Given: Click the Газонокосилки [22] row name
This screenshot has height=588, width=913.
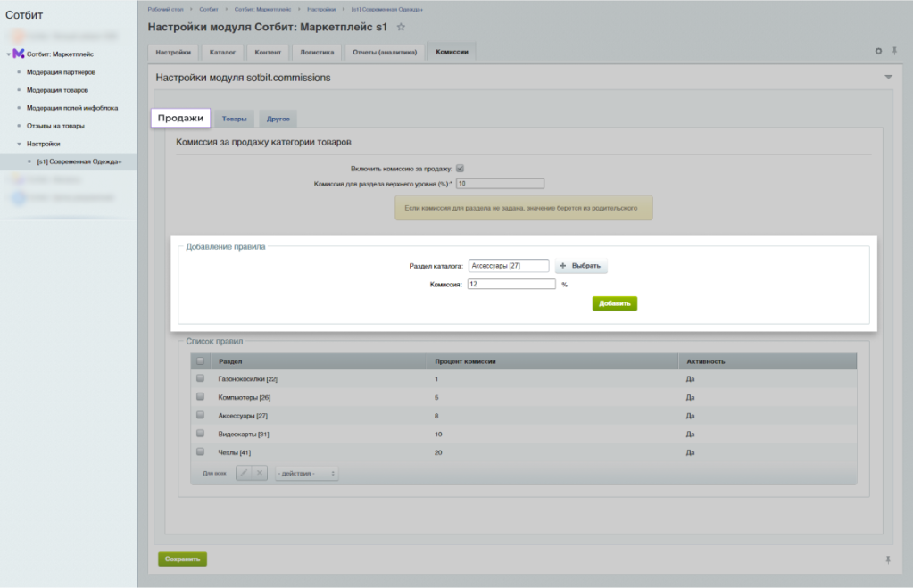Looking at the screenshot, I should pos(247,379).
